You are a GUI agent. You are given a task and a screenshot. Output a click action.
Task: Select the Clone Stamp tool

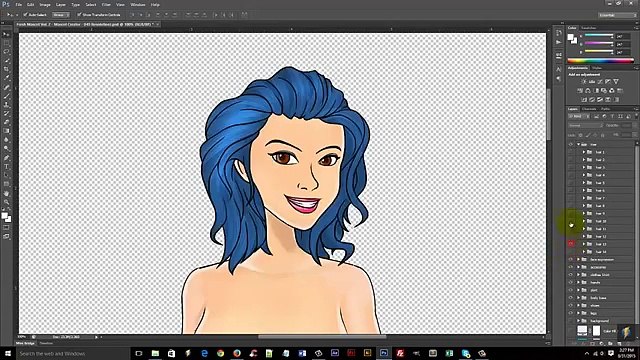tap(6, 105)
